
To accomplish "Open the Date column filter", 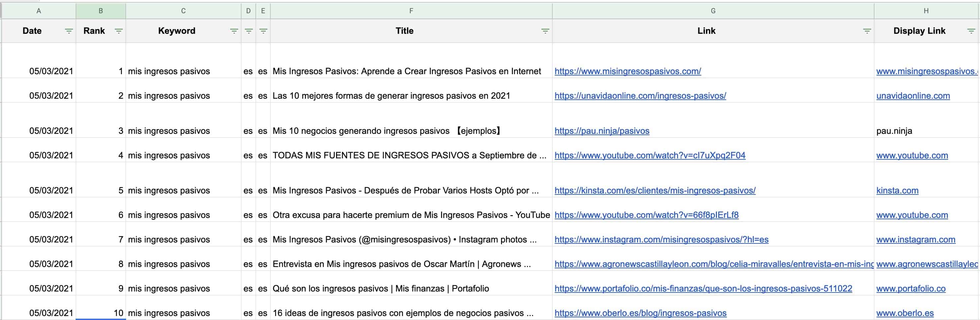I will point(69,31).
